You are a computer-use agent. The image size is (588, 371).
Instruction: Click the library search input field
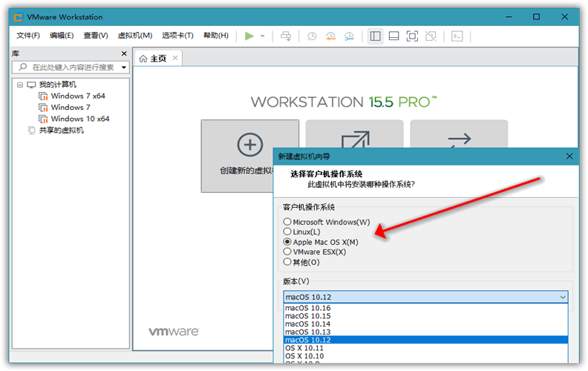pos(71,68)
